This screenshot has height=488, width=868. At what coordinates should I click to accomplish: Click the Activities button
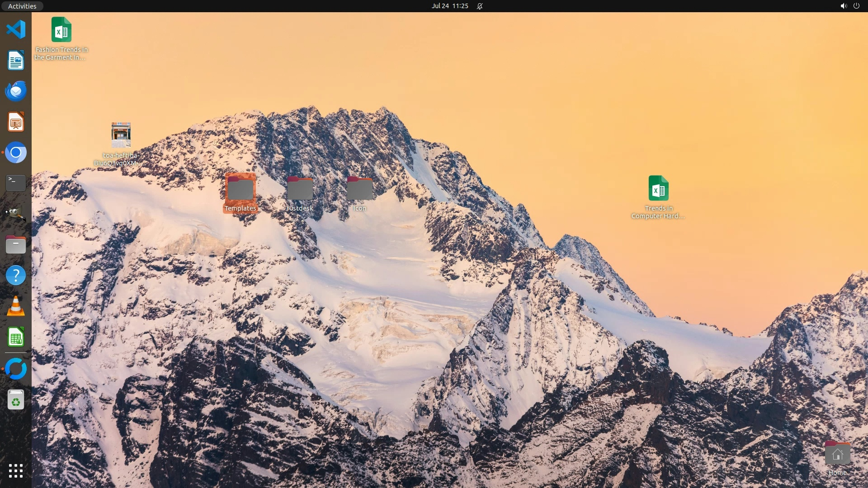tap(22, 6)
